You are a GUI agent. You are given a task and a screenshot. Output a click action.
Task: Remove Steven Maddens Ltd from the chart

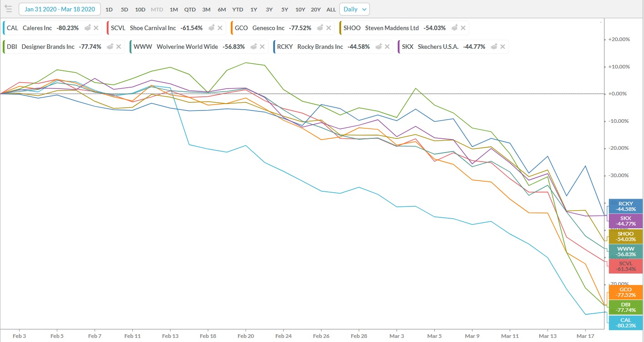(463, 28)
